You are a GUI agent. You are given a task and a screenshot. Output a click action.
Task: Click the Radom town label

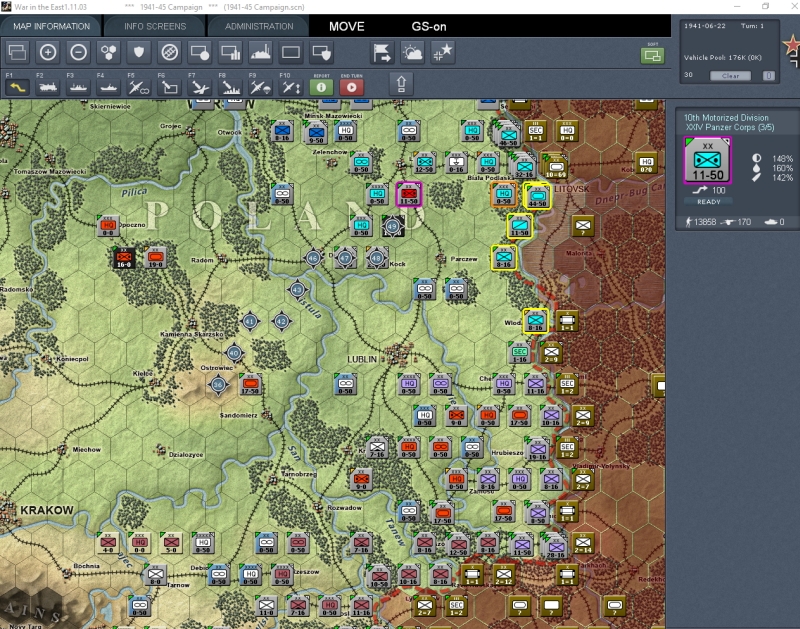pos(202,260)
